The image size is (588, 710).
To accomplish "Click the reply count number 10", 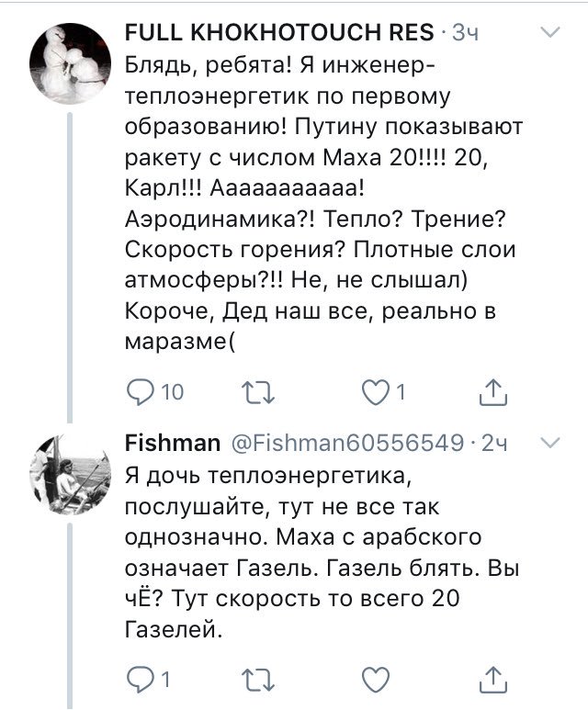I will pyautogui.click(x=173, y=394).
